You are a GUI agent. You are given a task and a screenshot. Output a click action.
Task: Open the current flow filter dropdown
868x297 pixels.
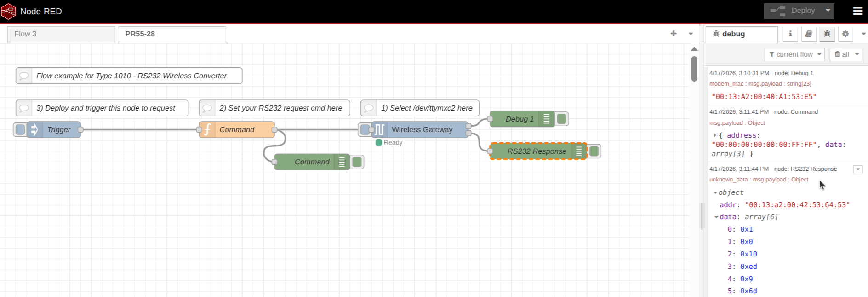[794, 54]
